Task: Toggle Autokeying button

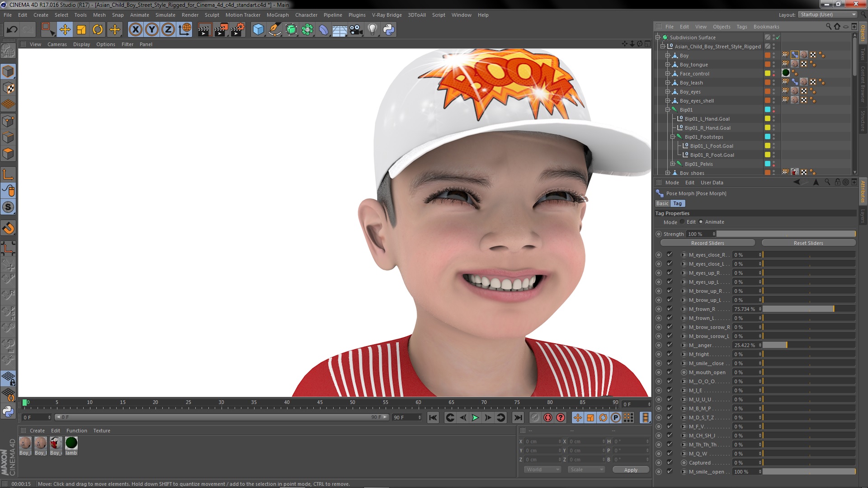Action: [x=548, y=418]
